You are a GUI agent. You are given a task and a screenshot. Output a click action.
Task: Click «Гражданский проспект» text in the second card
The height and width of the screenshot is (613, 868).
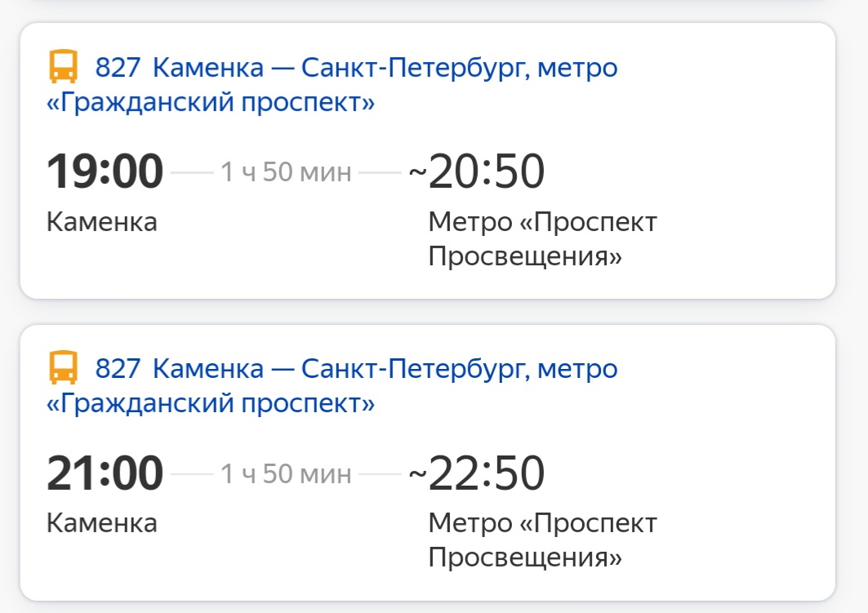coord(211,405)
